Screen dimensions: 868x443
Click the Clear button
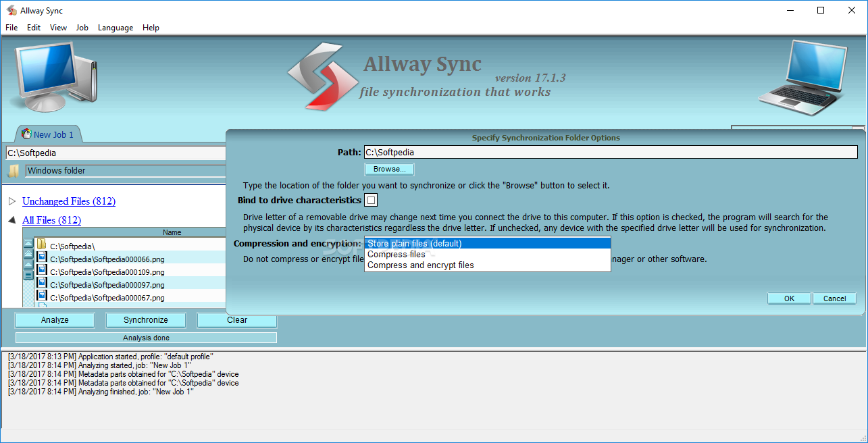(237, 320)
